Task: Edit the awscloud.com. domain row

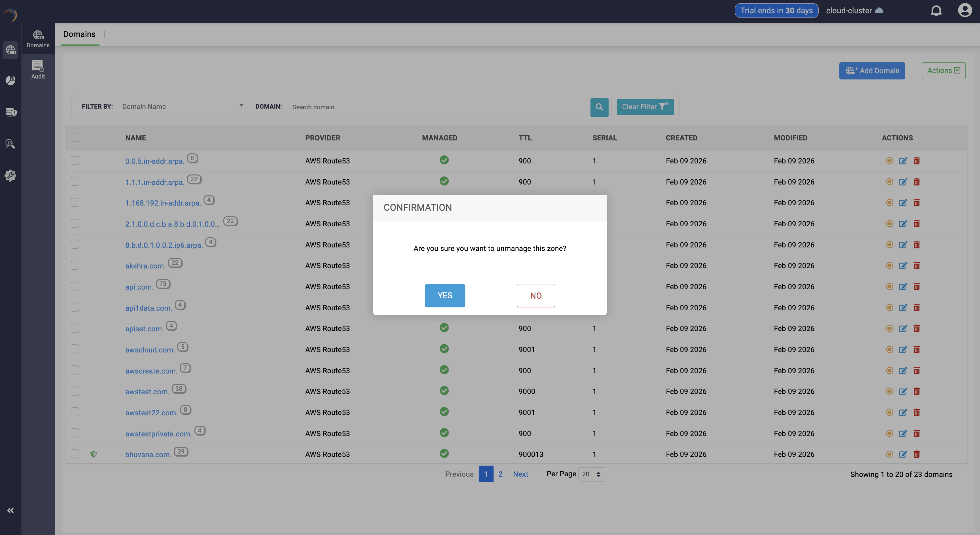Action: [x=903, y=349]
